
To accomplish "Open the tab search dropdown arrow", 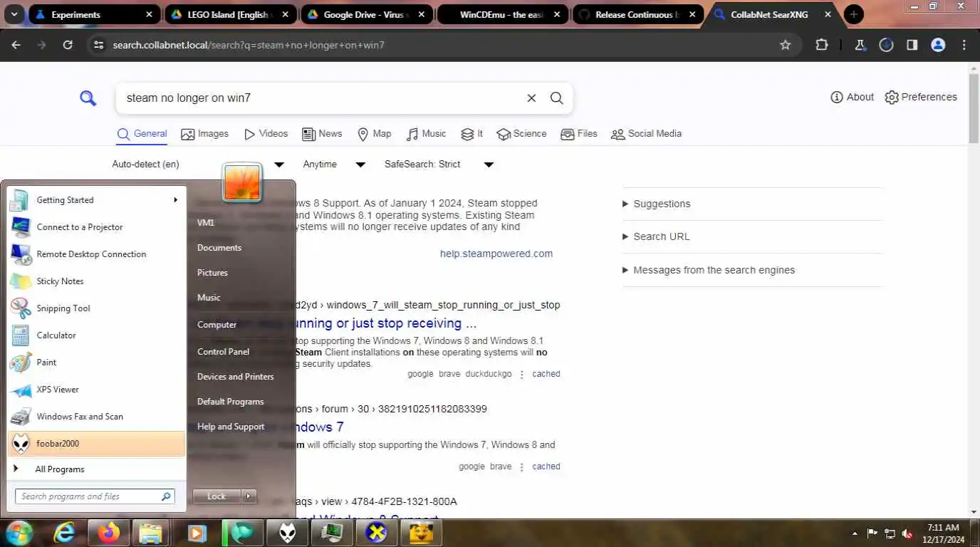I will tap(14, 14).
